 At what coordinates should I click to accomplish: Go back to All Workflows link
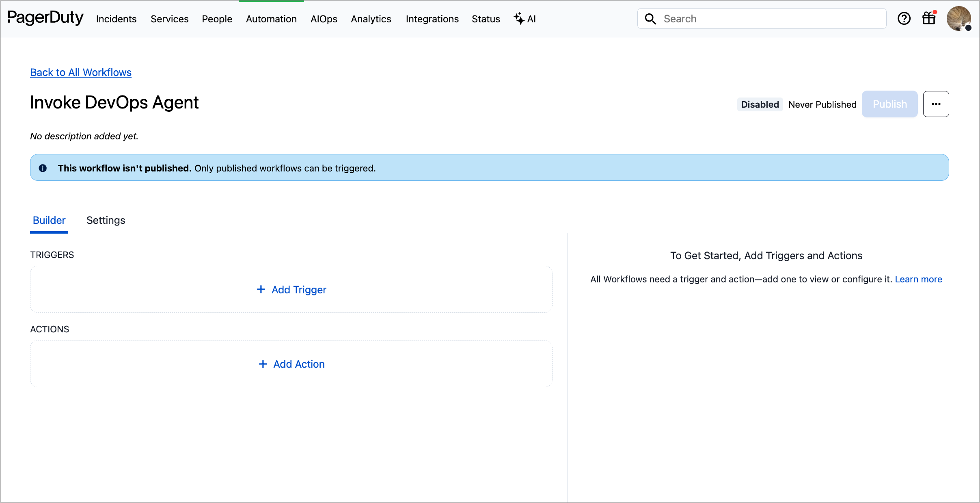click(x=81, y=72)
